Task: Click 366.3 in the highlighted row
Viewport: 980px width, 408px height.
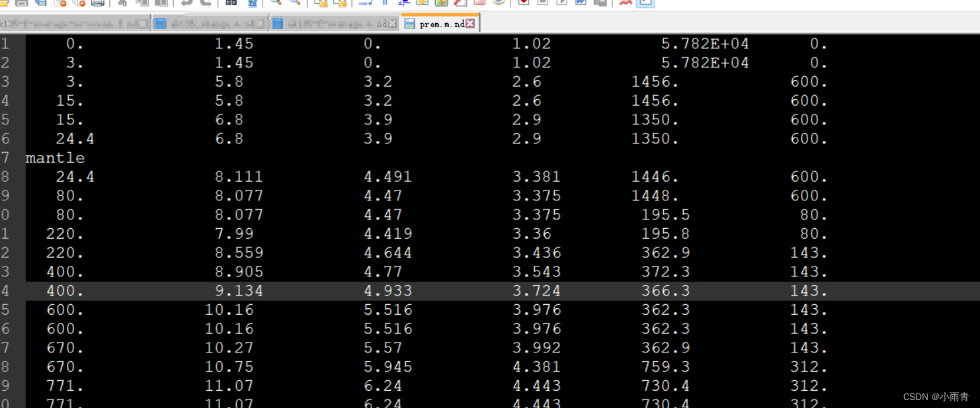Action: click(x=665, y=291)
